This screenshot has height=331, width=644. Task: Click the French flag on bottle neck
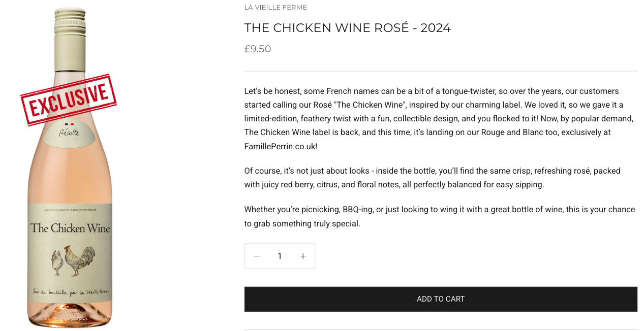click(69, 124)
